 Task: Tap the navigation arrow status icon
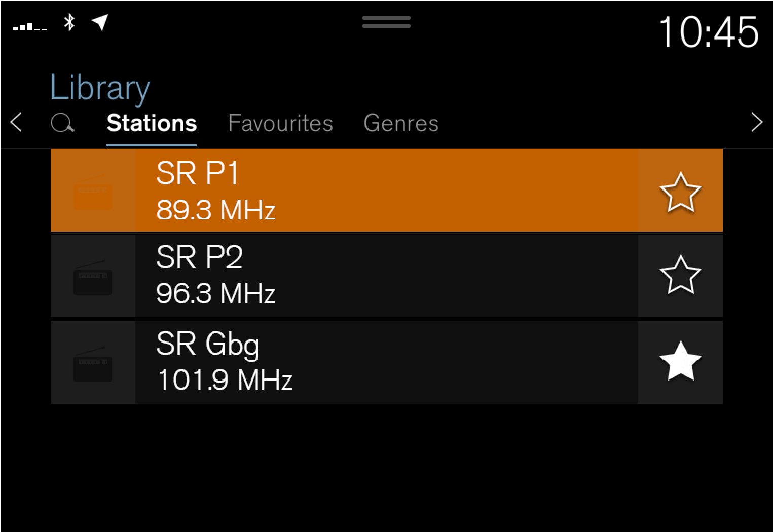point(100,22)
